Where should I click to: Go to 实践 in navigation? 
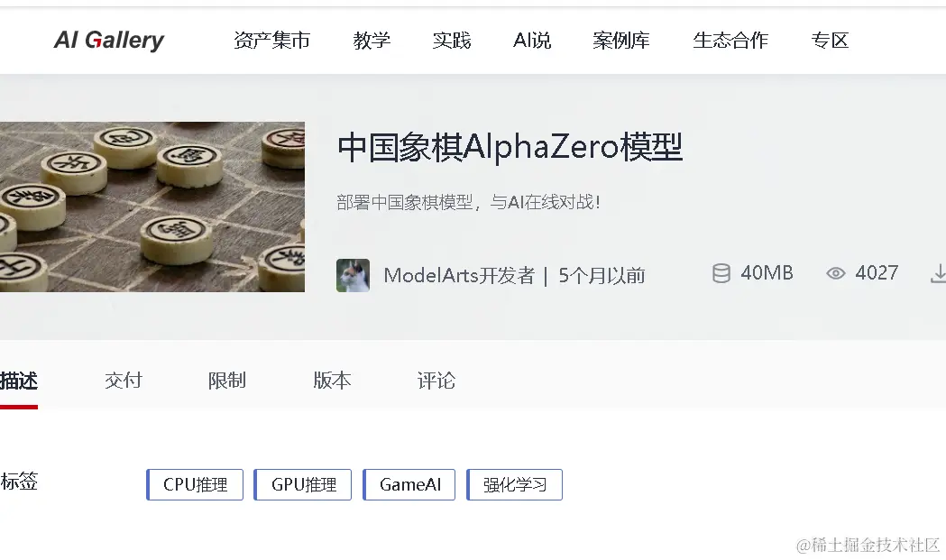[451, 41]
